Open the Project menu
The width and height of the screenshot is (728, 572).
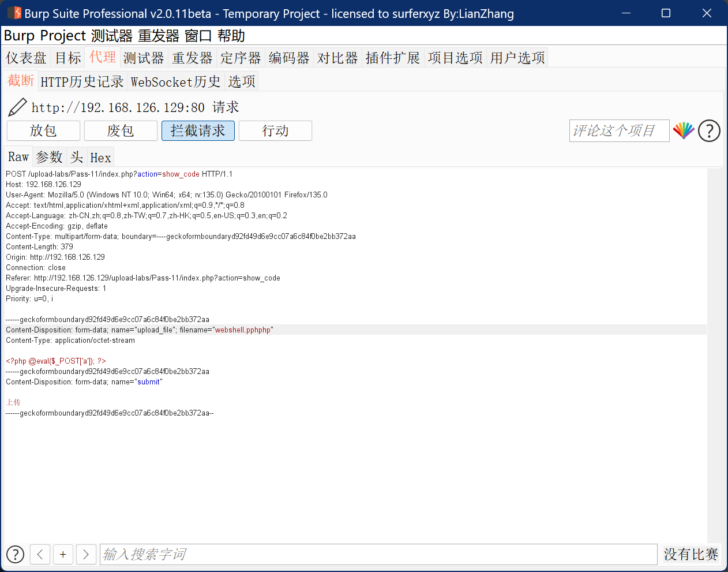63,36
